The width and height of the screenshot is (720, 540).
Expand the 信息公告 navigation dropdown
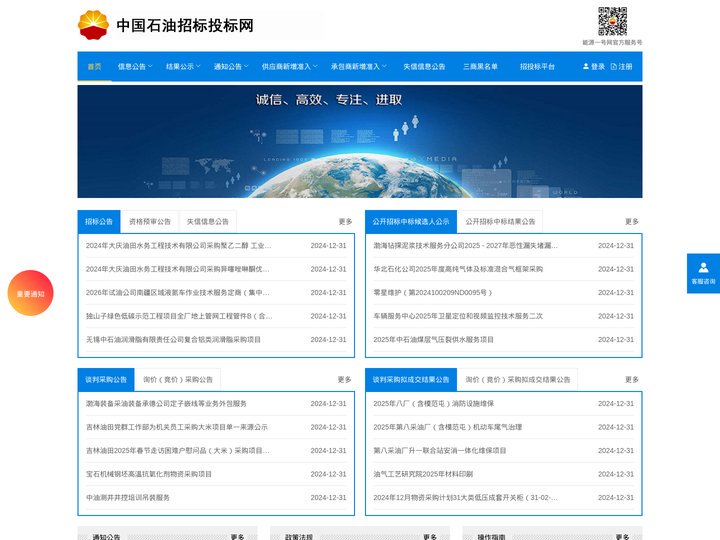pos(135,67)
